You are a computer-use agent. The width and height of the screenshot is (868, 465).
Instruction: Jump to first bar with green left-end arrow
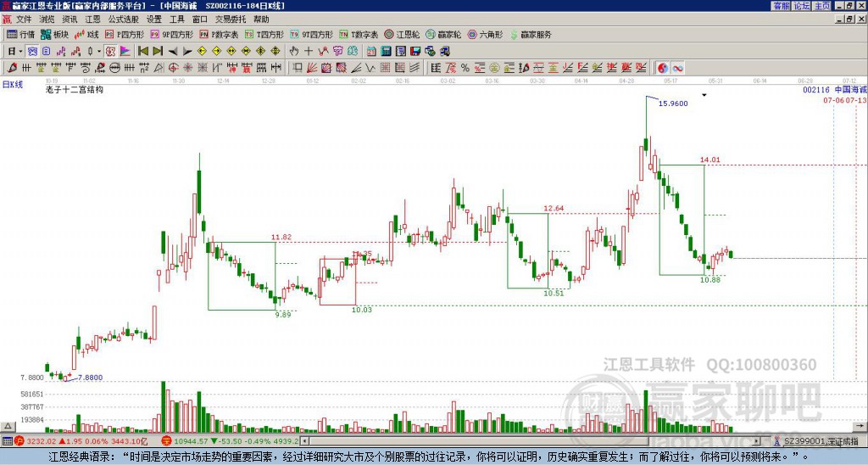(142, 51)
